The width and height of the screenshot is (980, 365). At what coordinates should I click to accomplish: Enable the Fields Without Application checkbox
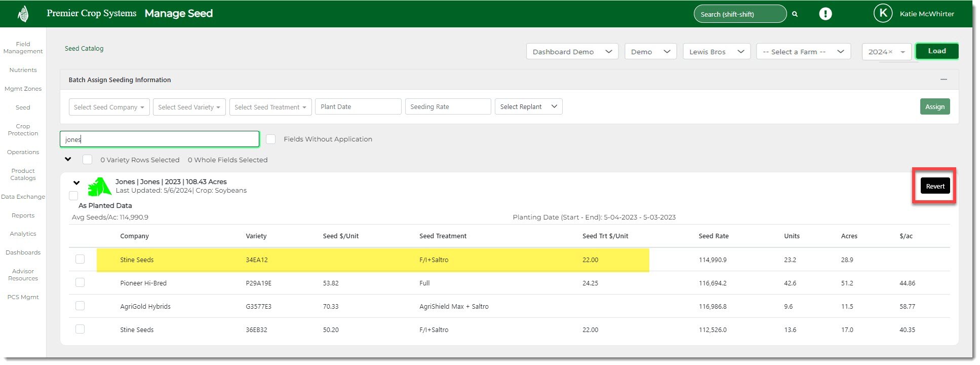pos(271,139)
